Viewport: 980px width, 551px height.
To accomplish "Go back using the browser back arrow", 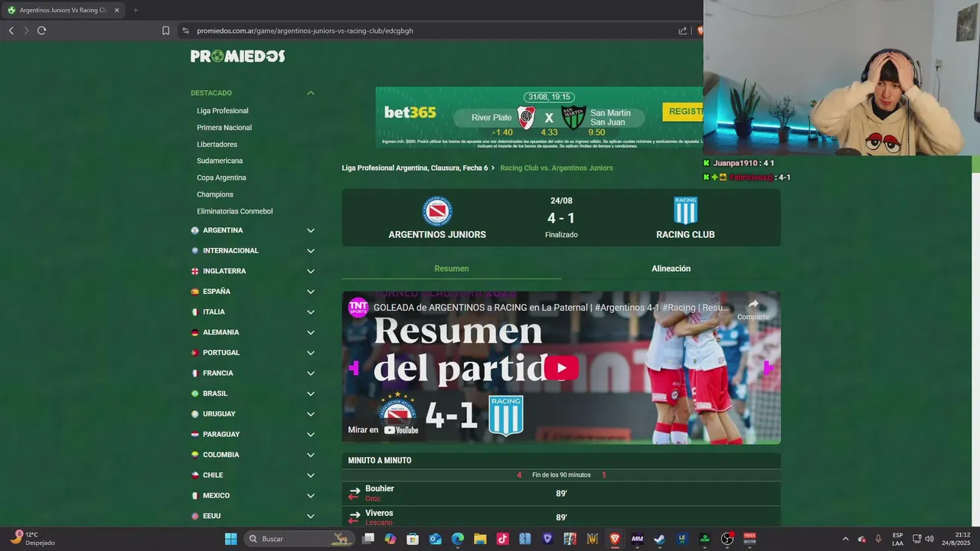I will coord(11,31).
